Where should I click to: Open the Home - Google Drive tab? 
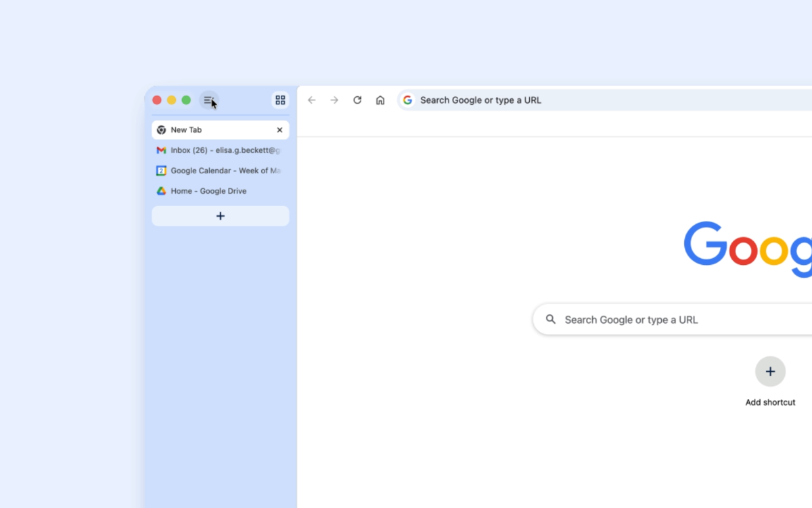coord(210,190)
